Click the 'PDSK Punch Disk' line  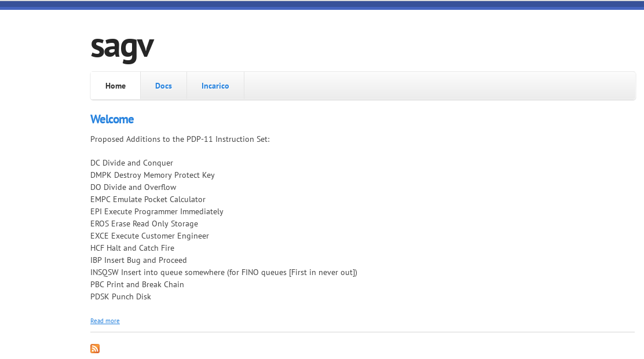coord(120,296)
